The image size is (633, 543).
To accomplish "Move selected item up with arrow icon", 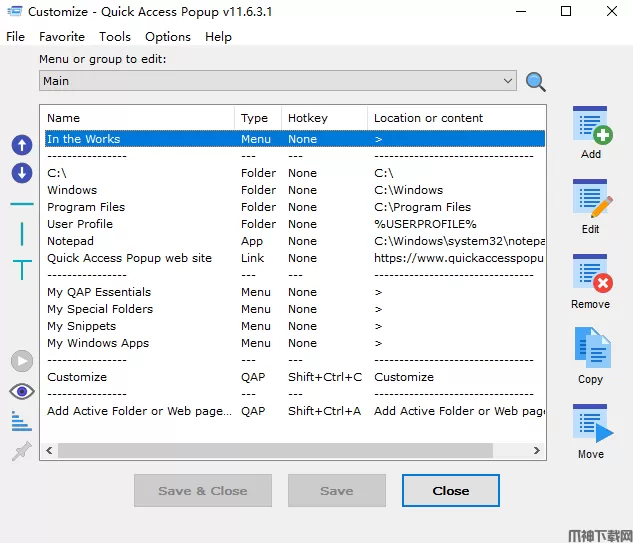I will coord(22,146).
